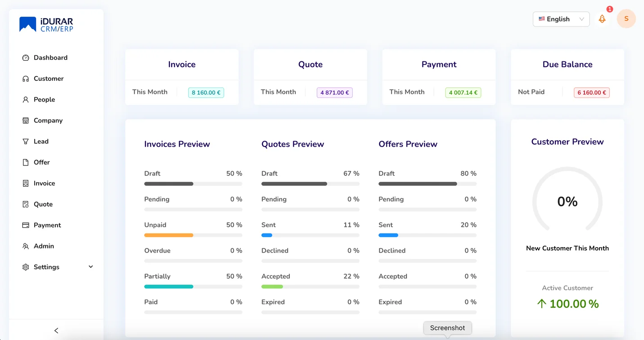
Task: Click the Quotes Preview heading
Action: point(293,144)
